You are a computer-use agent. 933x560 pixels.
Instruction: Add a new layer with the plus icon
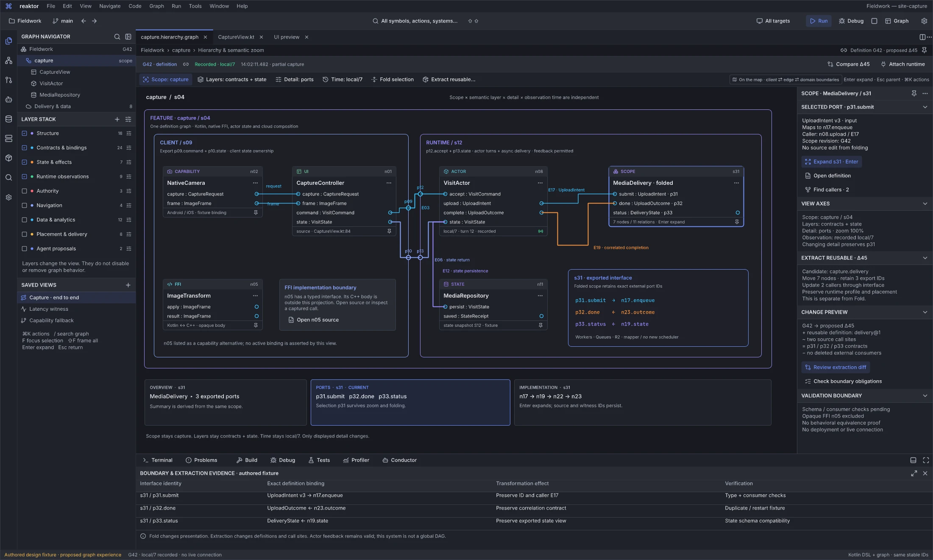[117, 120]
